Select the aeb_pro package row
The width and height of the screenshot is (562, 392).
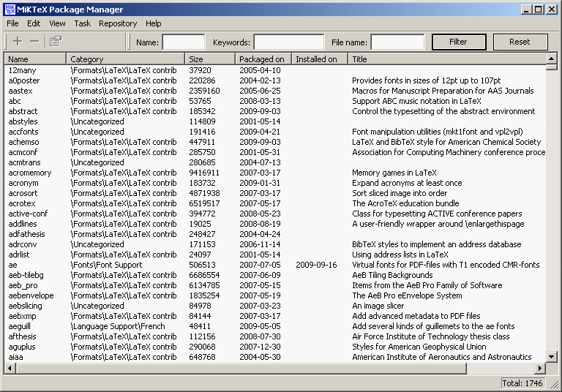pos(275,285)
